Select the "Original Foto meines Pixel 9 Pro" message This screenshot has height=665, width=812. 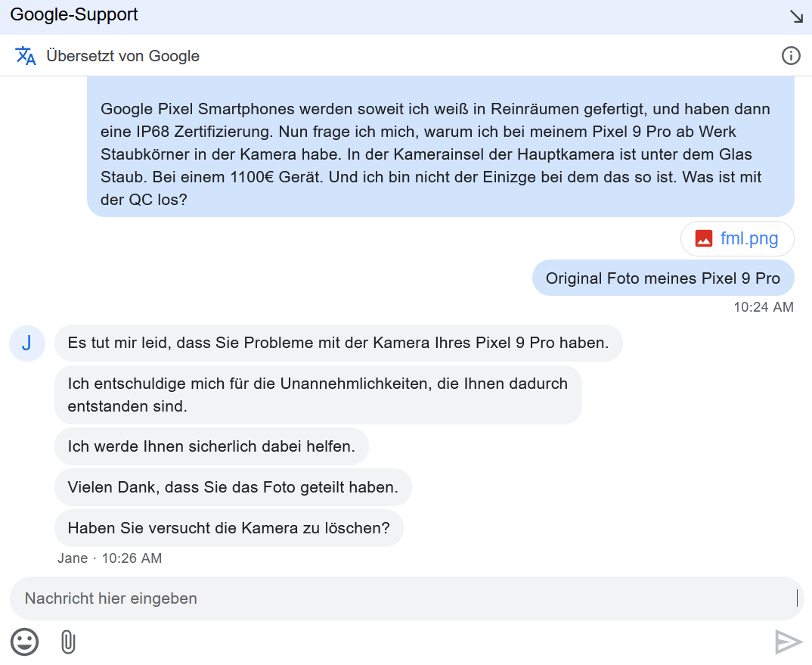tap(662, 278)
